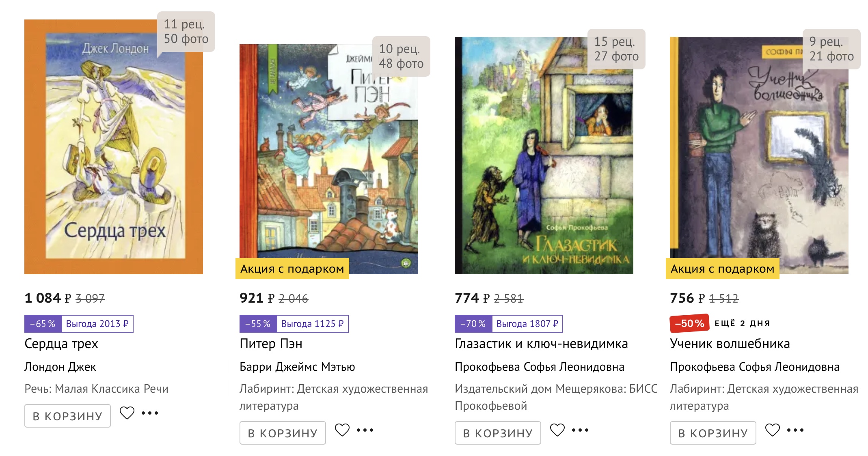Open author Барри Джеймс Мэтью
This screenshot has width=868, height=456.
coord(297,367)
